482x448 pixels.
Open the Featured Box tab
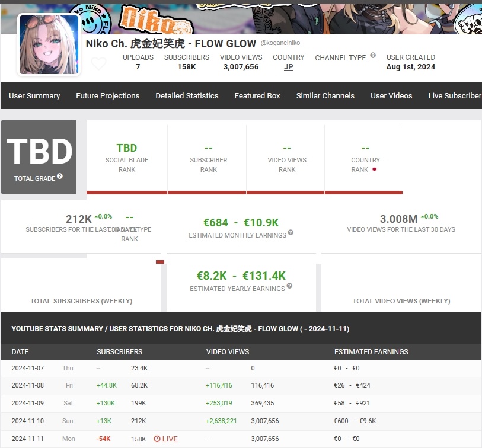coord(257,96)
